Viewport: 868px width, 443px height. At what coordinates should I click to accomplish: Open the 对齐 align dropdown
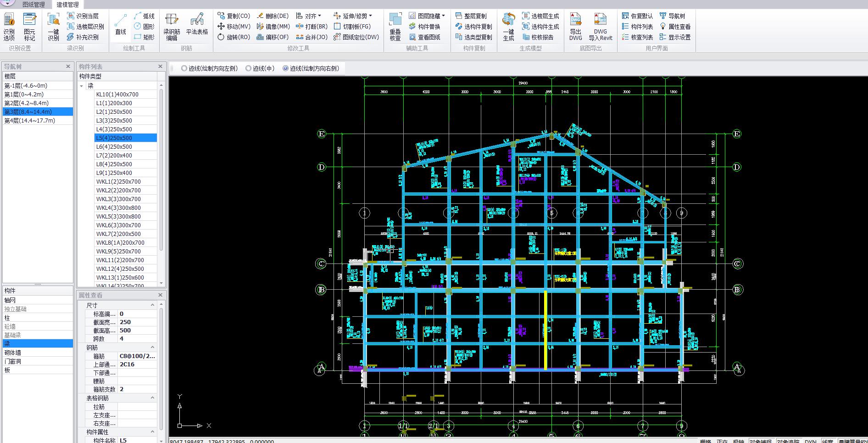coord(309,16)
